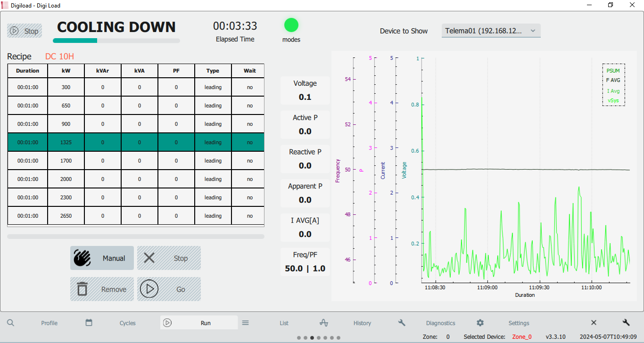644x343 pixels.
Task: Click the magnifier search icon in bottom bar
Action: tap(10, 323)
